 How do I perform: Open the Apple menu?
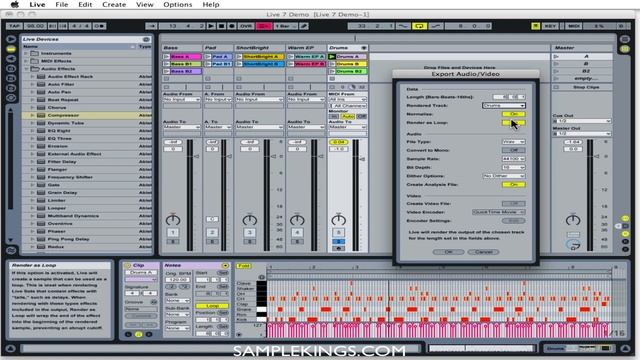15,4
